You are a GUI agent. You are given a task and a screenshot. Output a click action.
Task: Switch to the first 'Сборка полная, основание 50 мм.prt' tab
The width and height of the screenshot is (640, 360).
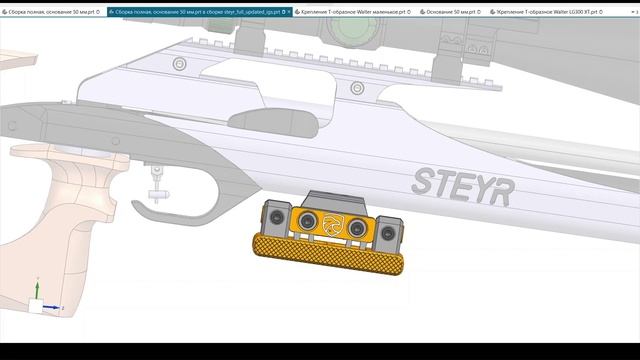[51, 12]
